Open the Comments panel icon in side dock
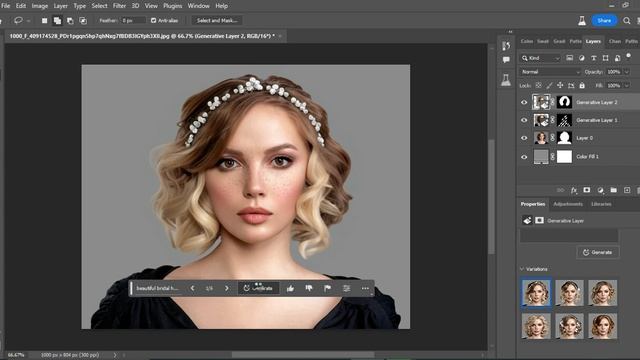The height and width of the screenshot is (360, 640). pyautogui.click(x=506, y=60)
